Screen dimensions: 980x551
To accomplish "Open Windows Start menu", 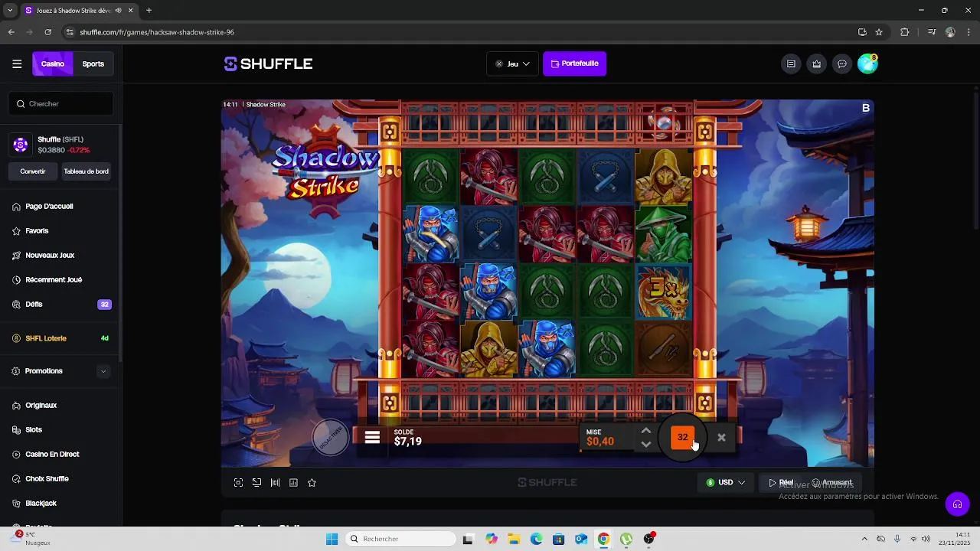I will [x=332, y=540].
